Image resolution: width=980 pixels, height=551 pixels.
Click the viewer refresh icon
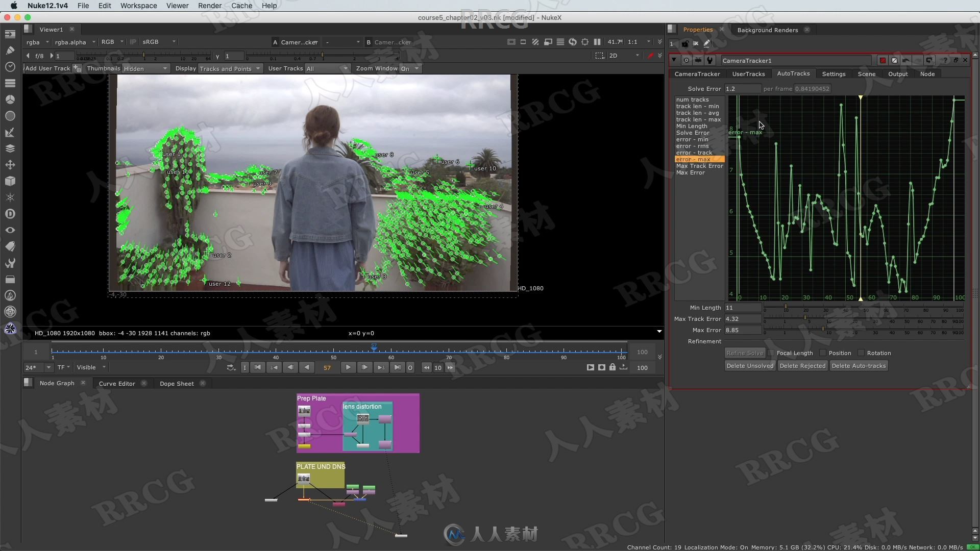pos(573,42)
